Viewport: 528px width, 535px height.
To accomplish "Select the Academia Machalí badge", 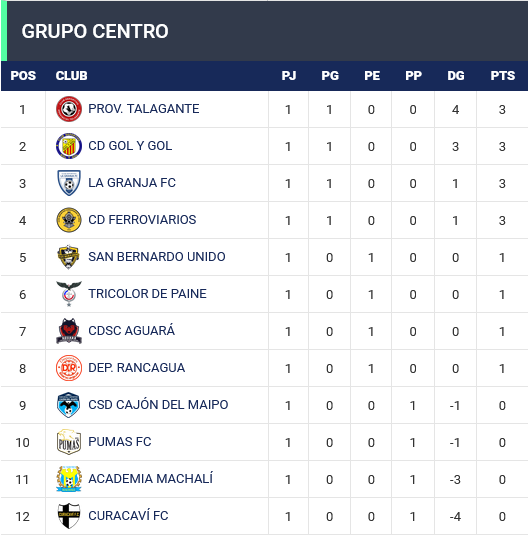I will pos(69,479).
